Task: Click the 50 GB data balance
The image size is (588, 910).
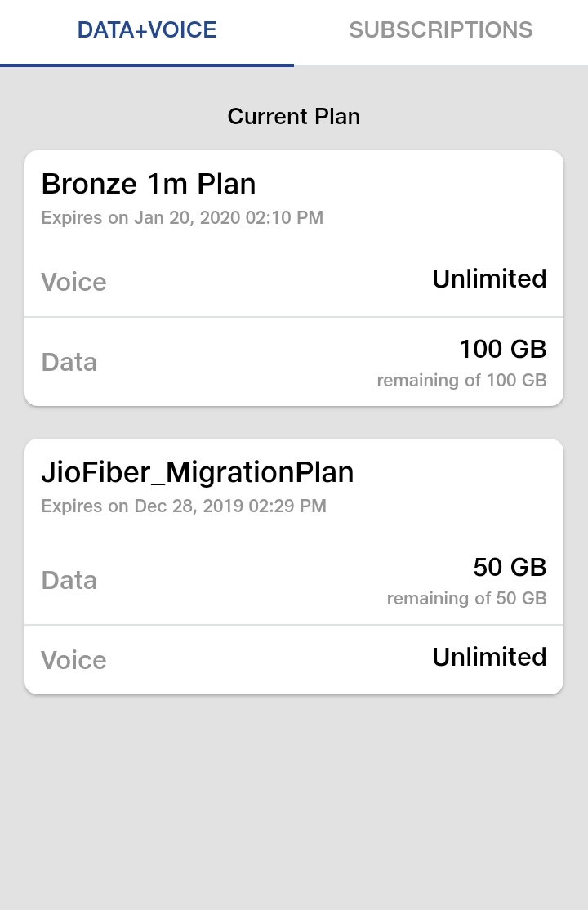Action: (510, 568)
